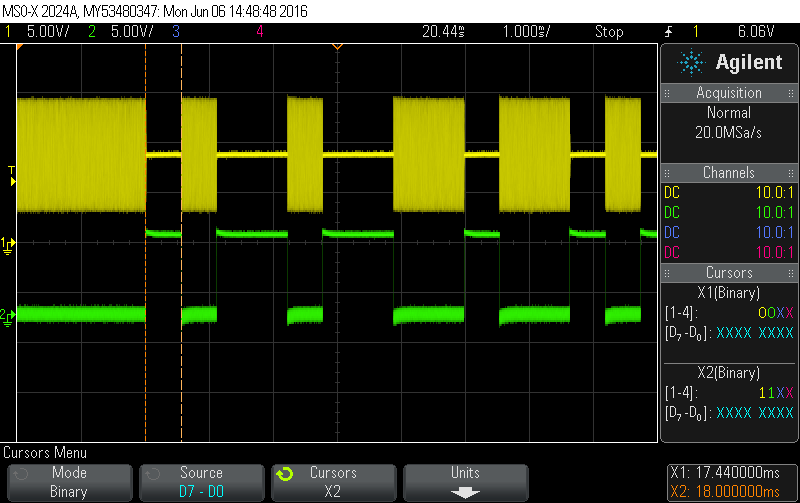Screen dimensions: 800x503
Task: Open the Units softkey menu
Action: coord(466,482)
